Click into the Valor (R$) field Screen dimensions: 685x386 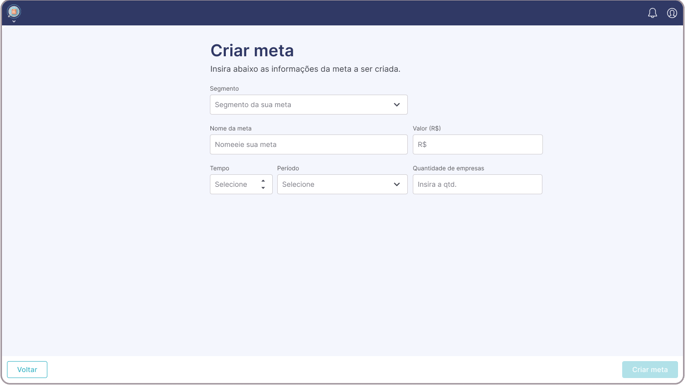tap(477, 145)
